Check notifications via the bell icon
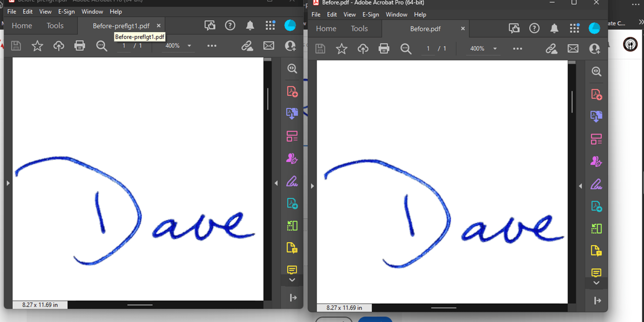The height and width of the screenshot is (322, 644). coord(554,28)
